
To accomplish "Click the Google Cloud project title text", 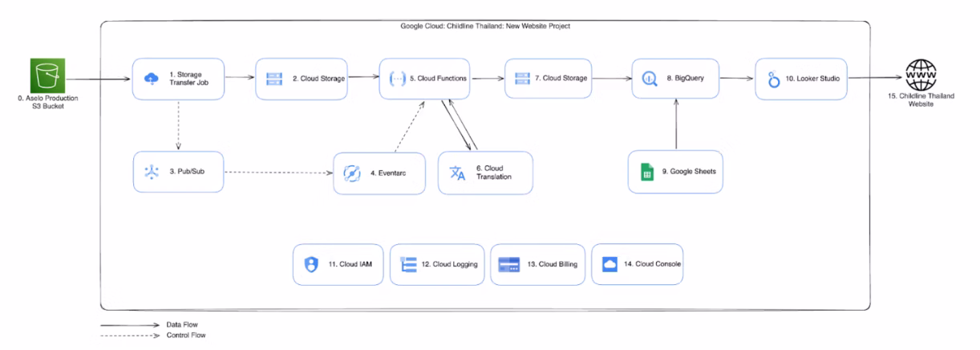I will (x=484, y=26).
